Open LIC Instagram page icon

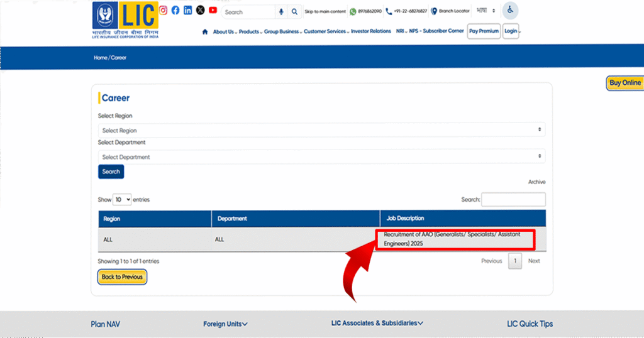click(x=163, y=10)
